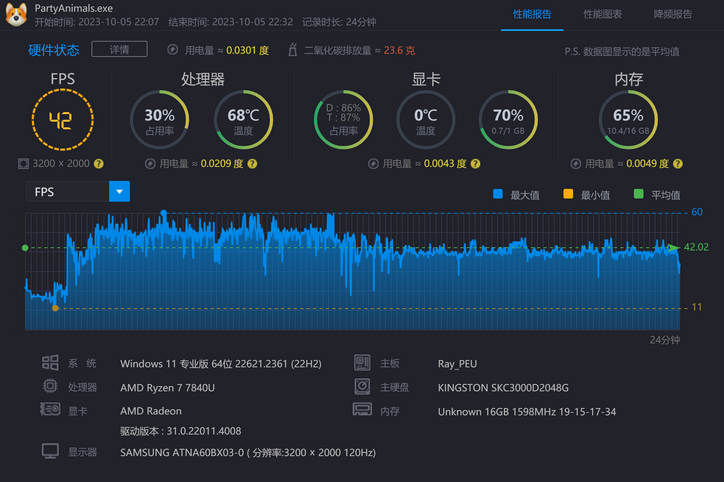
Task: Click the Windows 11 专业版 system text
Action: point(221,364)
